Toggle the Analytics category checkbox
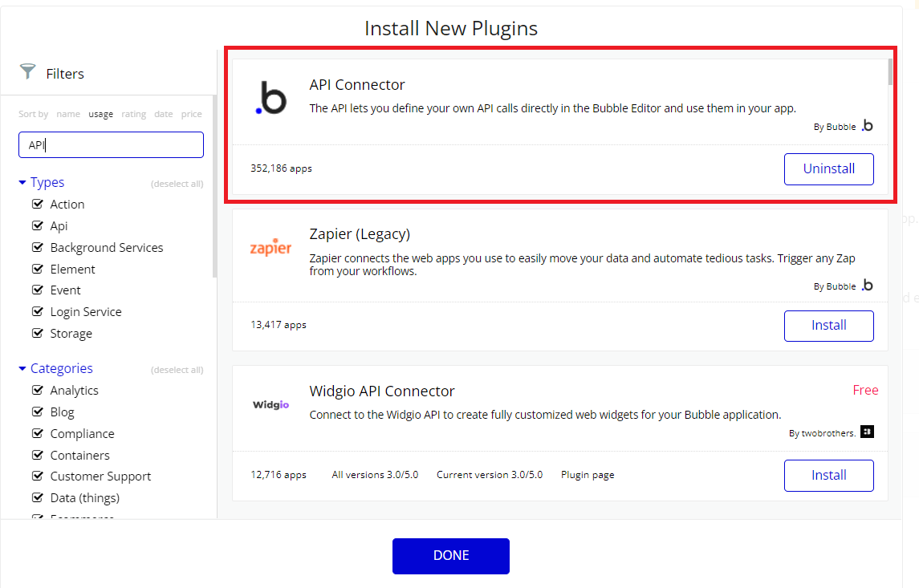This screenshot has height=588, width=919. point(38,390)
